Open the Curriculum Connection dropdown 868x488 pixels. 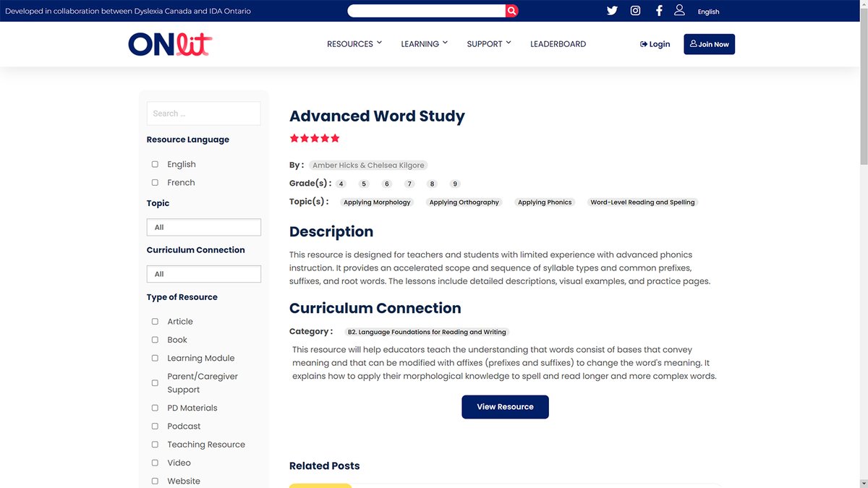click(x=204, y=274)
